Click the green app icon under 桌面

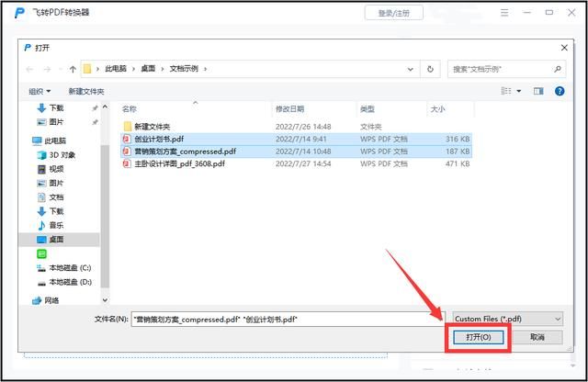coord(41,253)
